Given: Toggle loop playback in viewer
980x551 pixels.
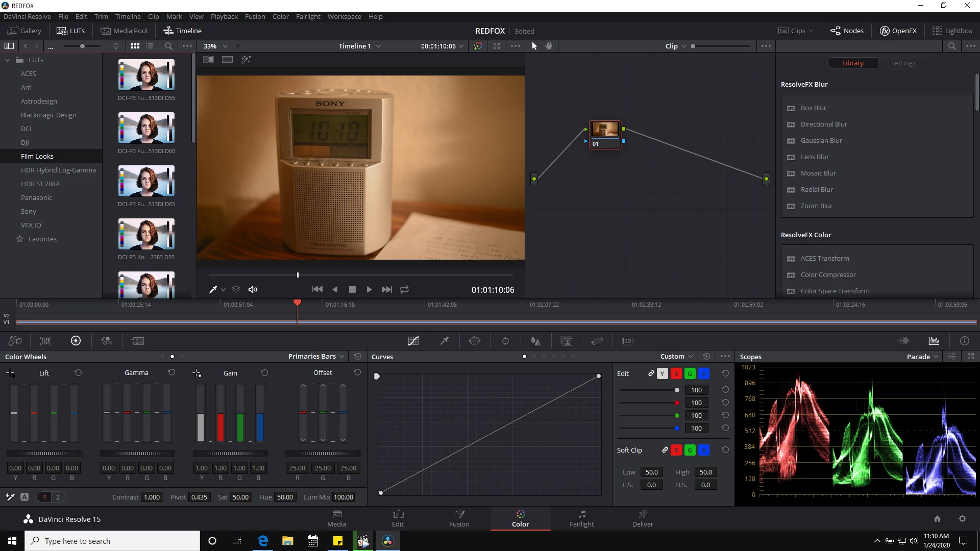Looking at the screenshot, I should click(404, 289).
